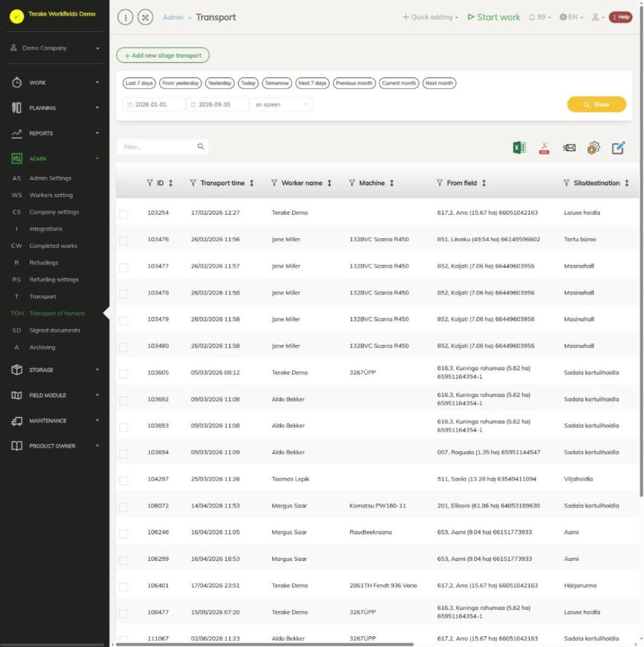Click the filter search magnifier icon

click(200, 147)
